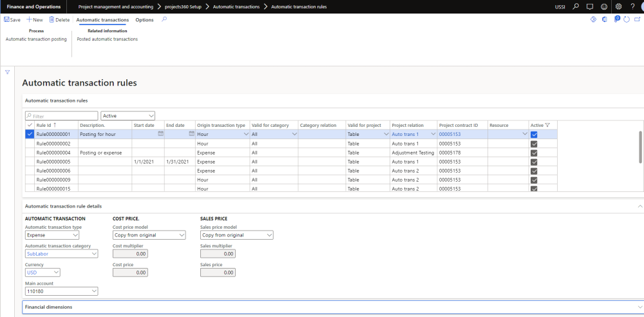Click the smiley feedback icon
Viewport: 644px width, 317px height.
pos(603,6)
